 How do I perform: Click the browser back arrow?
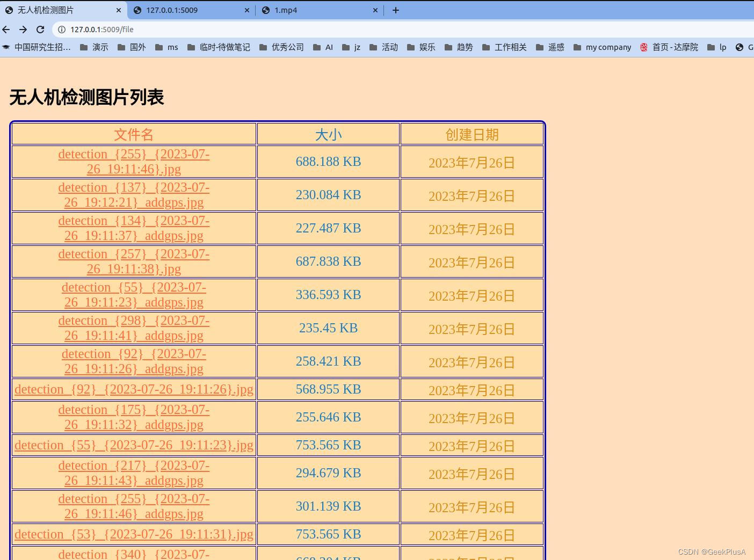[x=6, y=30]
